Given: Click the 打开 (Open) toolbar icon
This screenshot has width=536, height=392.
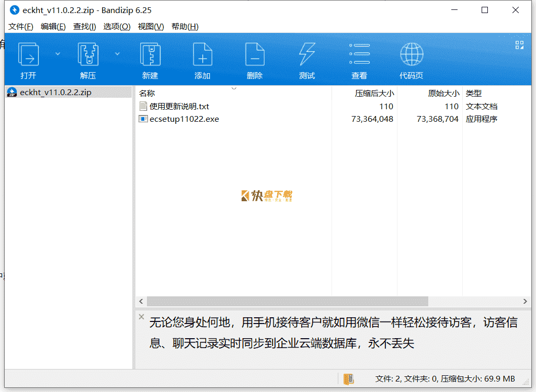Looking at the screenshot, I should click(x=28, y=54).
